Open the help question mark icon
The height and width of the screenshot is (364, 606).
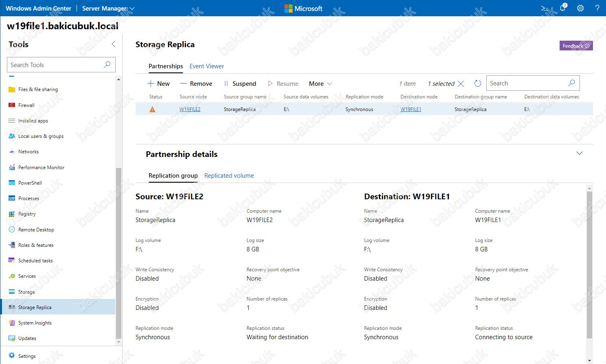(597, 8)
